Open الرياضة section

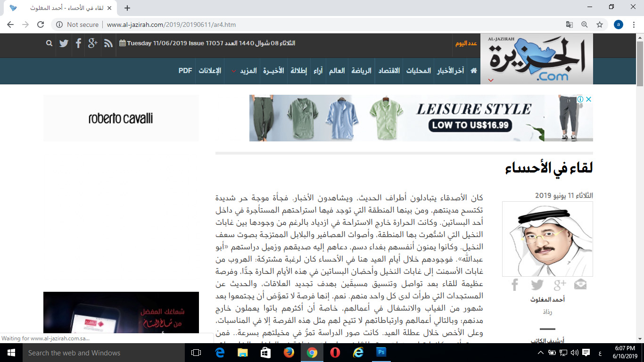coord(362,71)
